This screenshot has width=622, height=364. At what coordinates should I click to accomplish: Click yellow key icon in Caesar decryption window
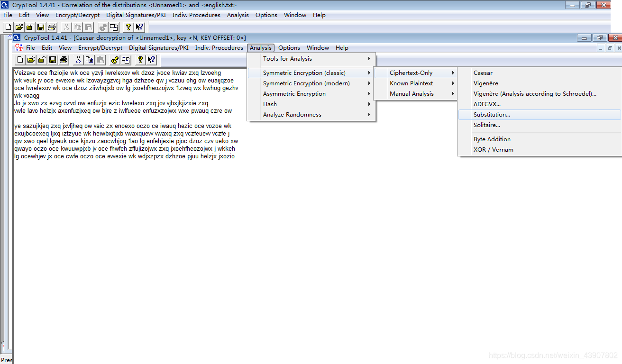coord(114,60)
